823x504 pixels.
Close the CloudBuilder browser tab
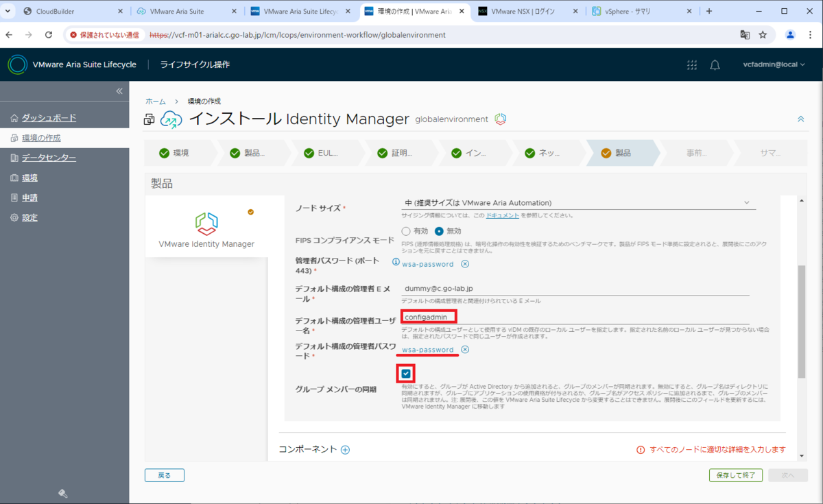point(119,11)
